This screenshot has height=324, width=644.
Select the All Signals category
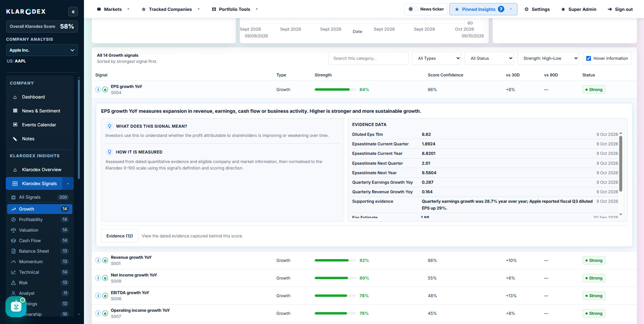pyautogui.click(x=40, y=197)
